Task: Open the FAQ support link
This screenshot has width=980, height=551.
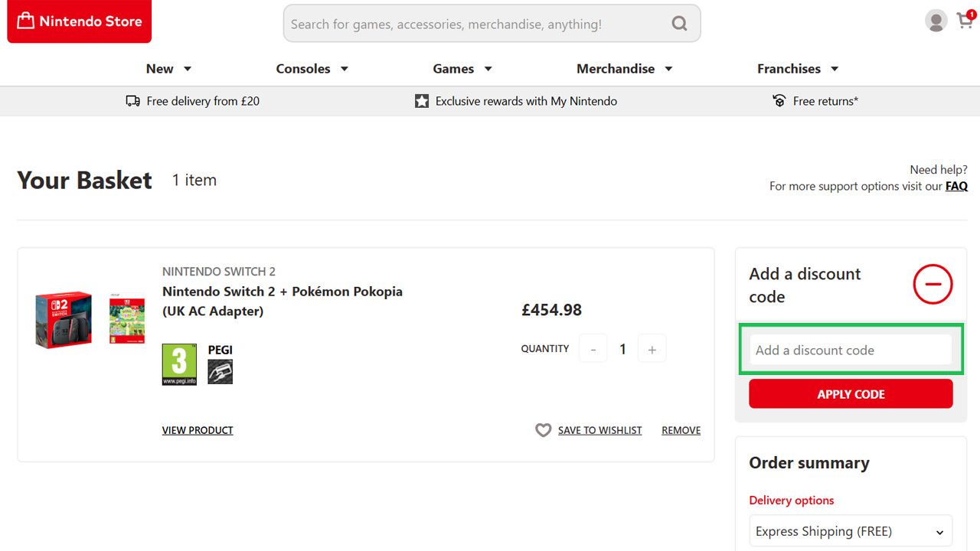Action: 956,186
